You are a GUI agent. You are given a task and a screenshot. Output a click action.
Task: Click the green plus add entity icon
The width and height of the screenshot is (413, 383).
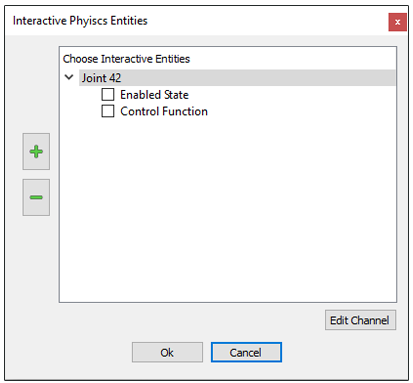36,152
